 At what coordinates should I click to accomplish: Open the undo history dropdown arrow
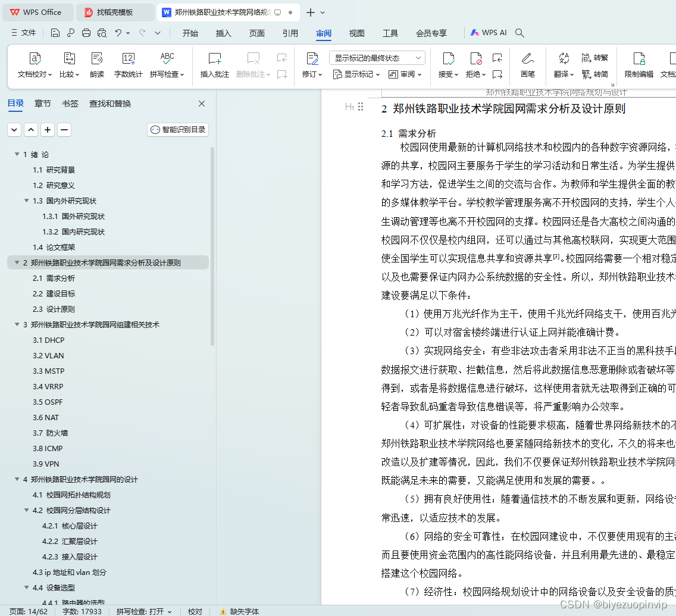[x=128, y=33]
